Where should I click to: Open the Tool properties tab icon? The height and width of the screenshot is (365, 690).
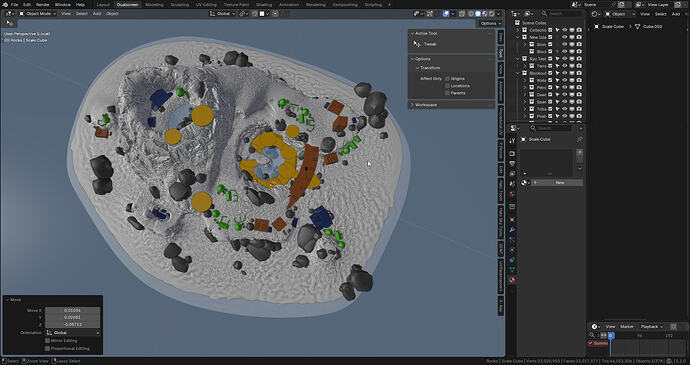[512, 140]
